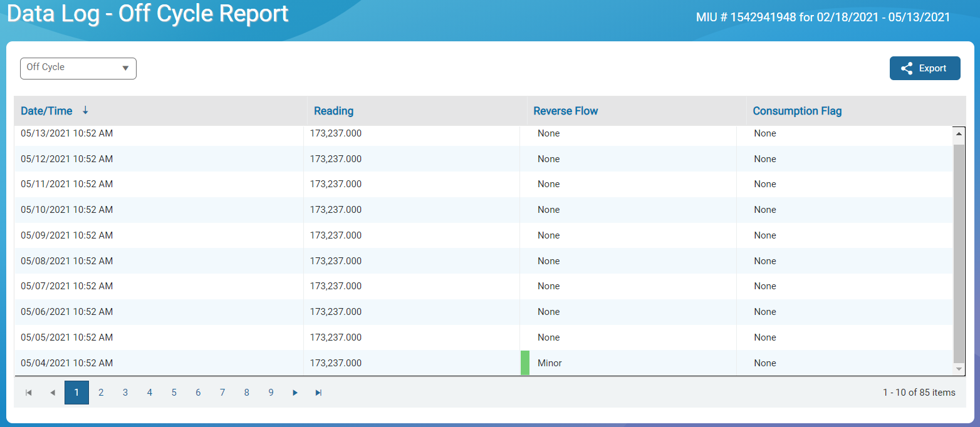The image size is (980, 427).
Task: Click the Export share icon
Action: (907, 68)
